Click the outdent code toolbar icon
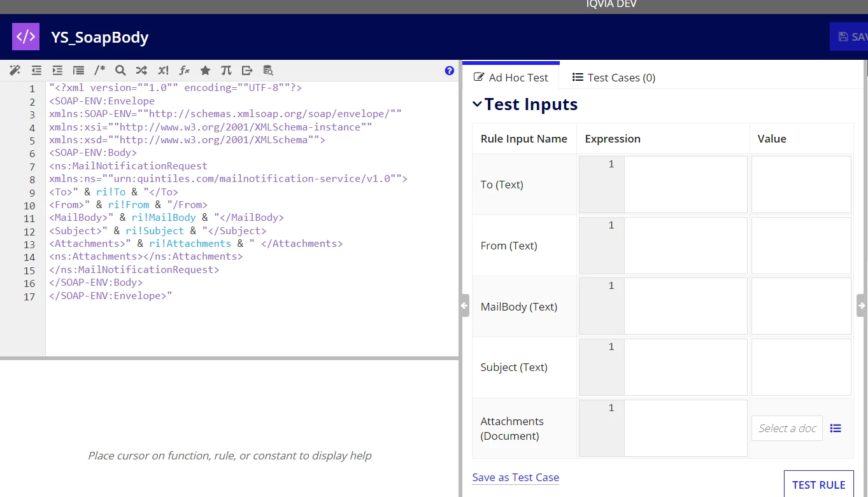868x497 pixels. tap(36, 71)
